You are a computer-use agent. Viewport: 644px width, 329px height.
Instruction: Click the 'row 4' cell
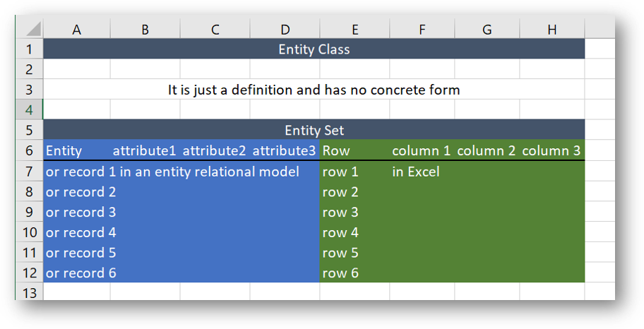pyautogui.click(x=354, y=232)
